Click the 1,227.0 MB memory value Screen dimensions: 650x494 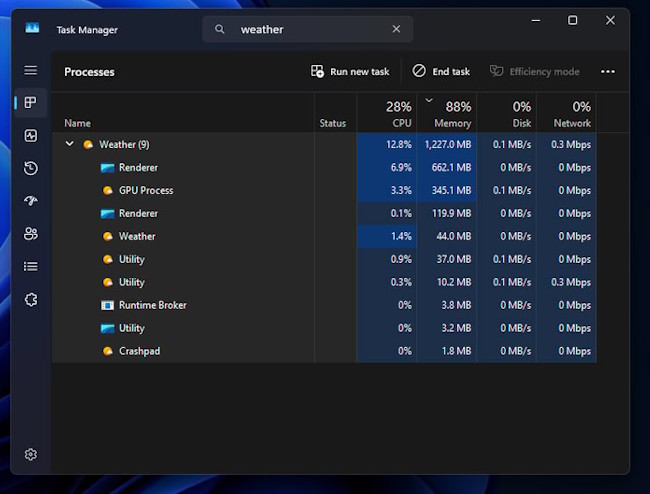click(x=448, y=145)
